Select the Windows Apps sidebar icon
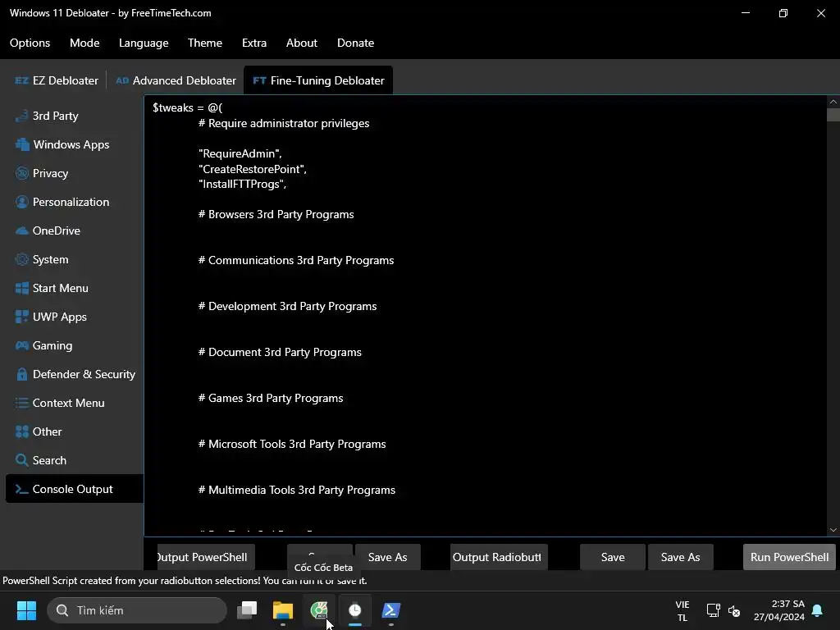840x630 pixels. (22, 144)
